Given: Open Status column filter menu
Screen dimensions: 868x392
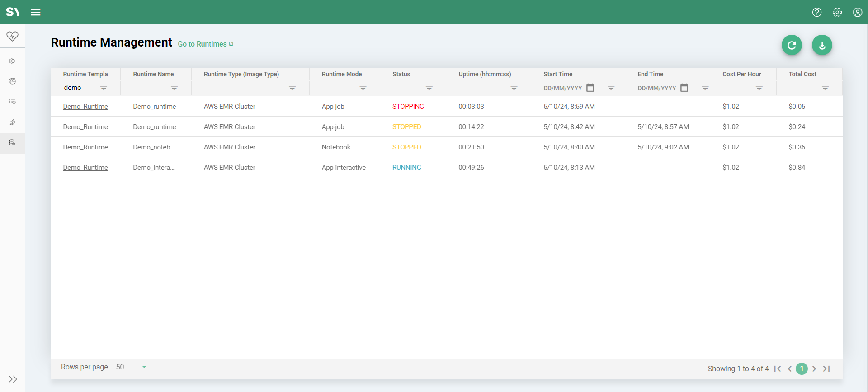Looking at the screenshot, I should point(429,88).
